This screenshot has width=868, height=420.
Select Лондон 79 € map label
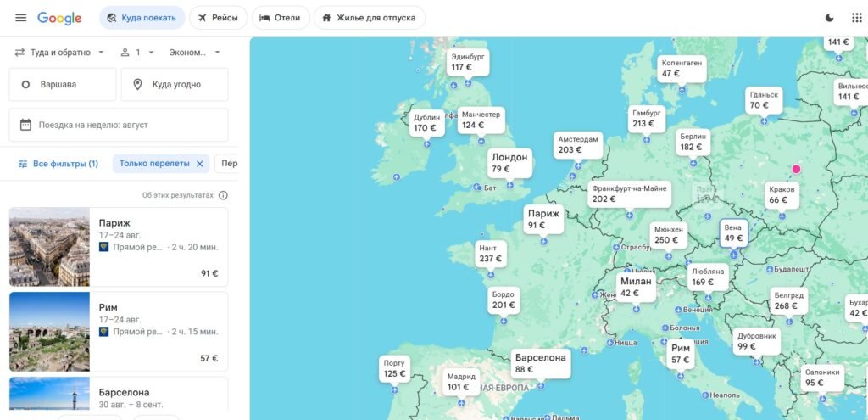click(x=509, y=163)
